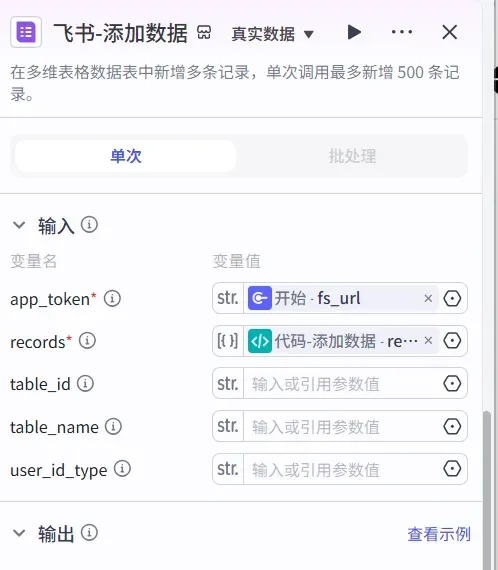Open variable picker for table_name
498x570 pixels.
[452, 426]
